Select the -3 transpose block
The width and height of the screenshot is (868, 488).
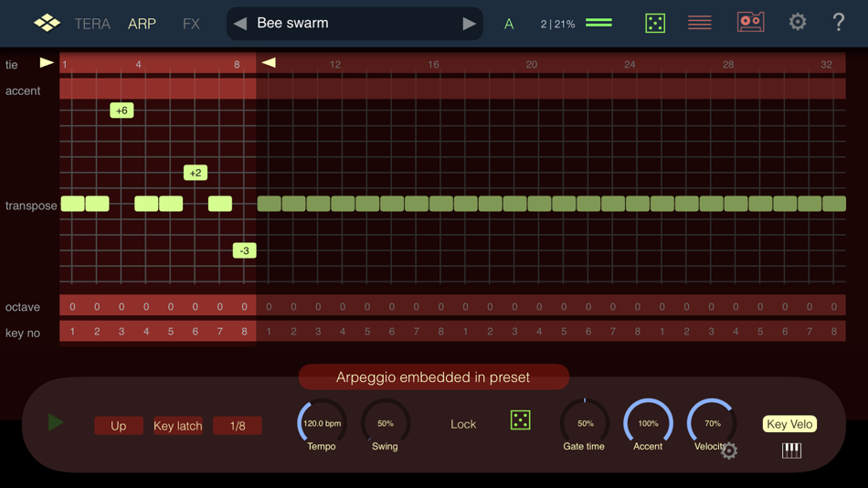tap(244, 251)
